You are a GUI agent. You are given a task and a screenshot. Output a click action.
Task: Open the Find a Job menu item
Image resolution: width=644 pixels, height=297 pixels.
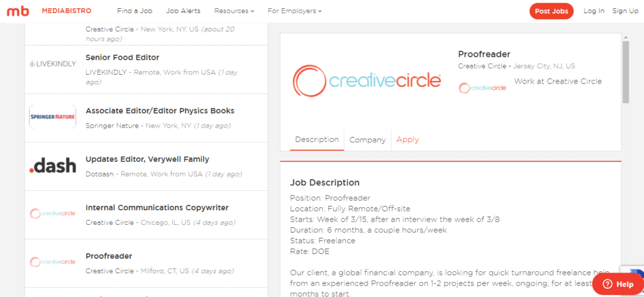135,11
